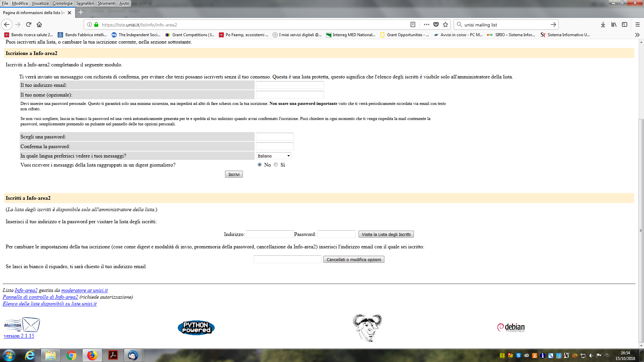Click the 'Il tuo indirizzo email' field
This screenshot has width=644, height=362.
[x=290, y=85]
